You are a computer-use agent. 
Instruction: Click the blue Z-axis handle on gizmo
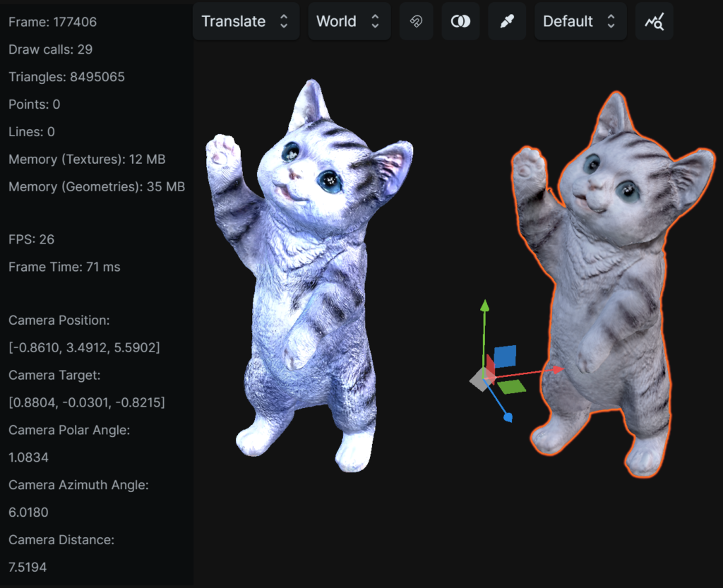[508, 417]
